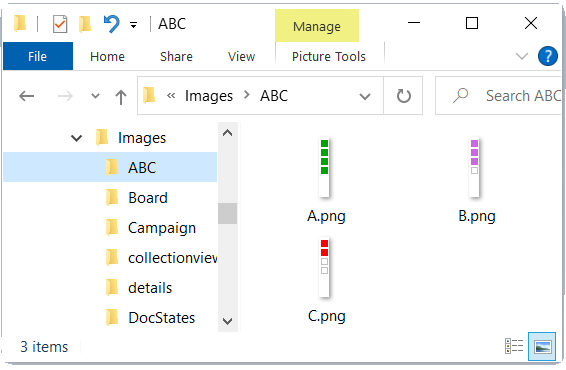Select the C.png red thumbnail

point(324,267)
